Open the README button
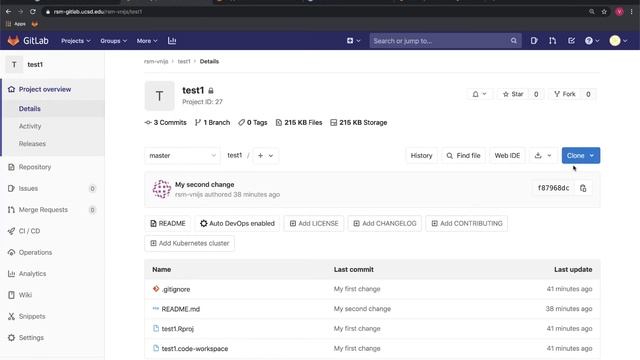The image size is (640, 360). point(168,224)
